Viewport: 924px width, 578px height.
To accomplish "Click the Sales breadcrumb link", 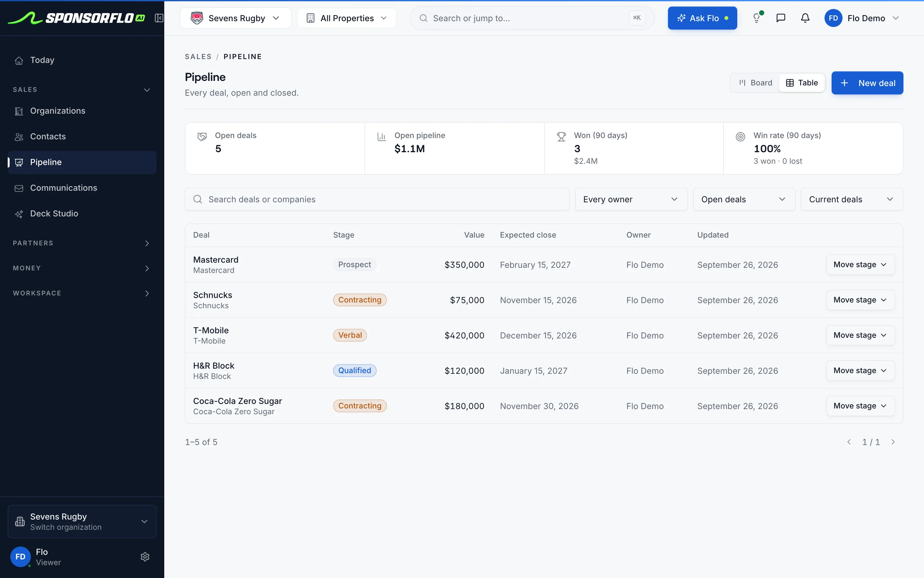I will 198,57.
